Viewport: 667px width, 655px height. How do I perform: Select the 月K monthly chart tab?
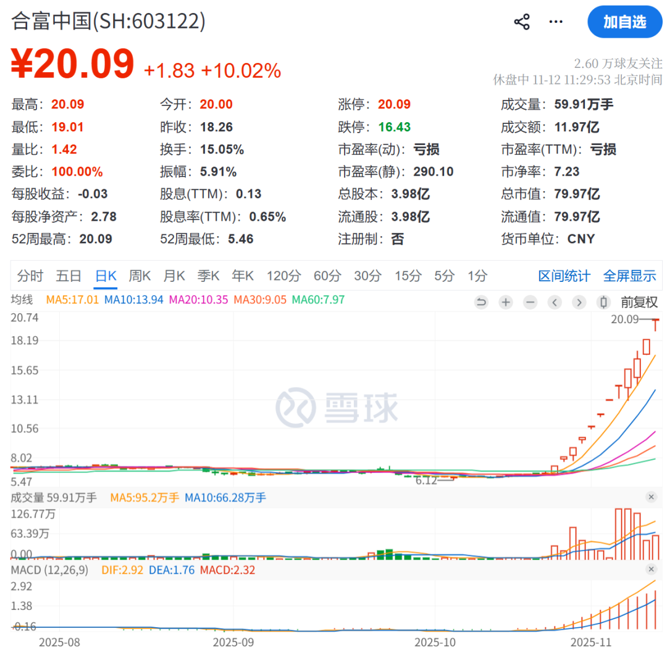tap(174, 276)
